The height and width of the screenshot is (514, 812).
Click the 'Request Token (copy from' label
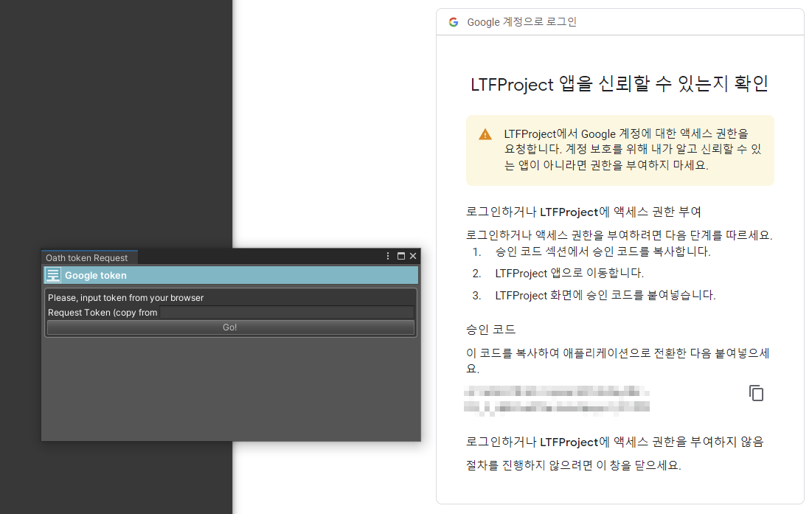click(x=103, y=313)
